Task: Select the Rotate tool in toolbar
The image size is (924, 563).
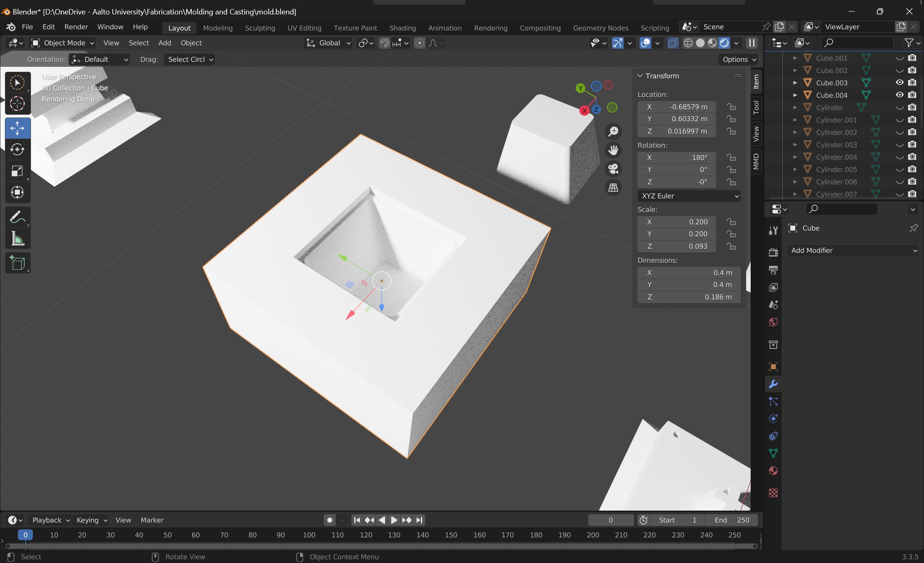Action: point(17,149)
